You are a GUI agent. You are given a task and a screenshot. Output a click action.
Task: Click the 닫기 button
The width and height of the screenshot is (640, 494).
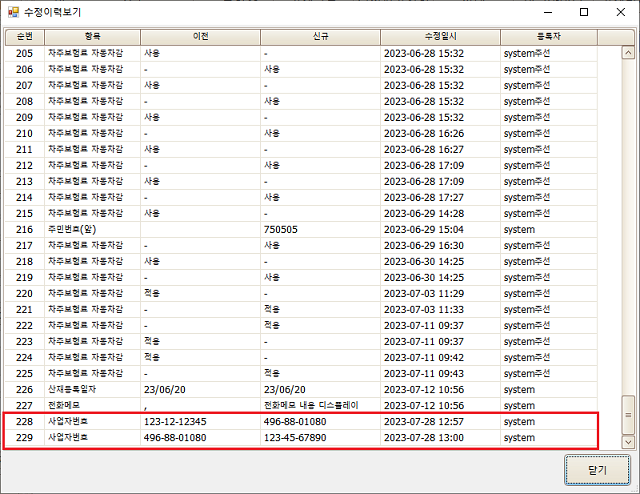tap(599, 470)
